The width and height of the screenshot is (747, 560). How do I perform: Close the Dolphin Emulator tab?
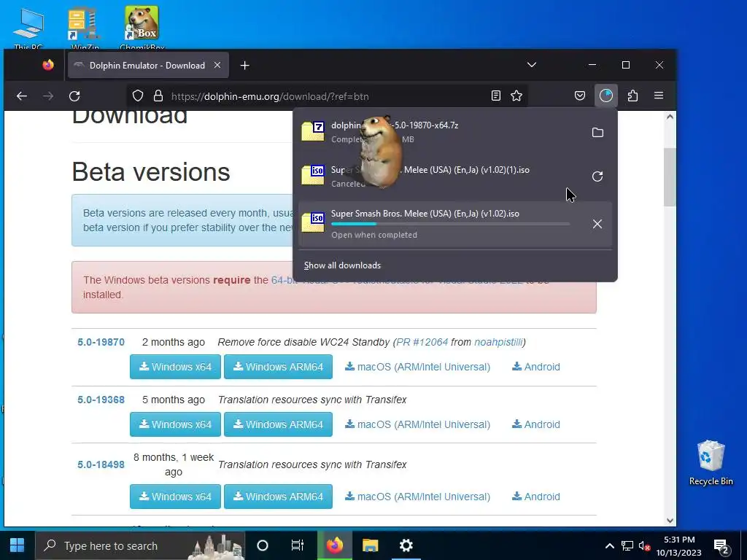(x=217, y=65)
